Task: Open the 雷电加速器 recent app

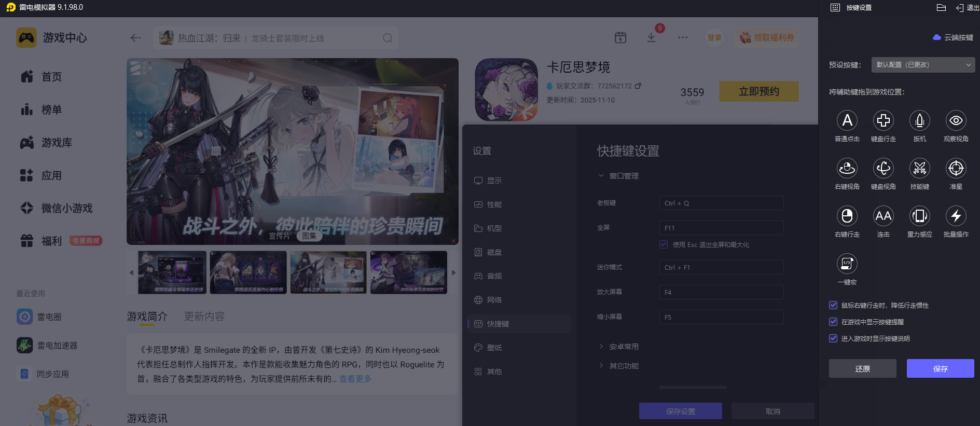Action: tap(47, 345)
